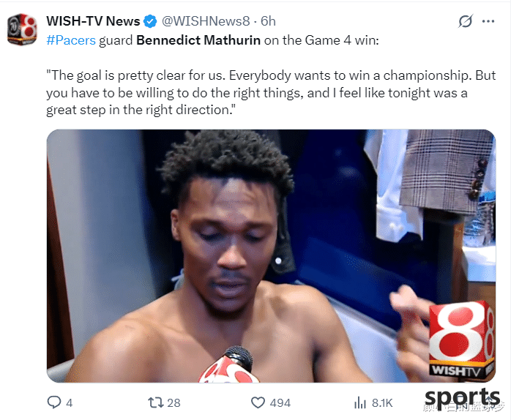Screen dimensions: 511x420
Task: Click the reply comment icon
Action: (x=53, y=402)
